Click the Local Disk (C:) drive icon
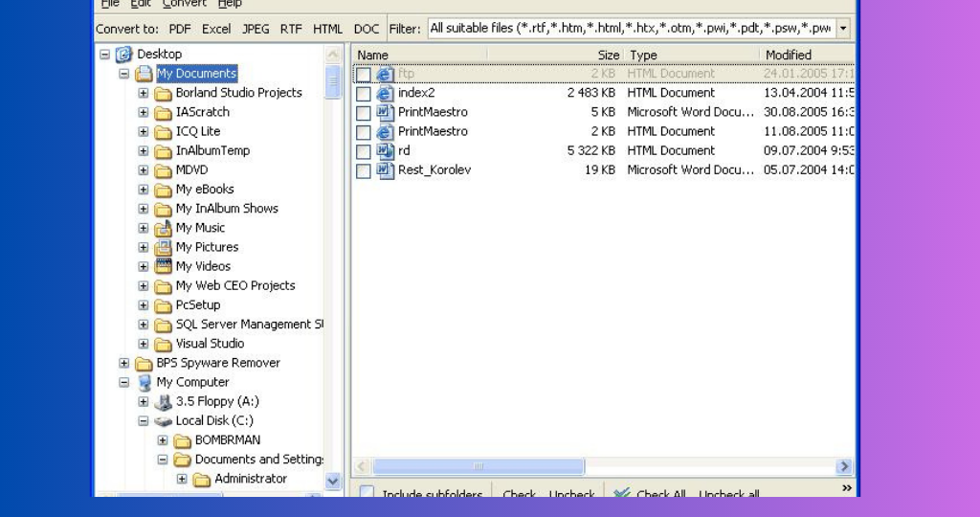Viewport: 980px width, 517px height. tap(163, 421)
